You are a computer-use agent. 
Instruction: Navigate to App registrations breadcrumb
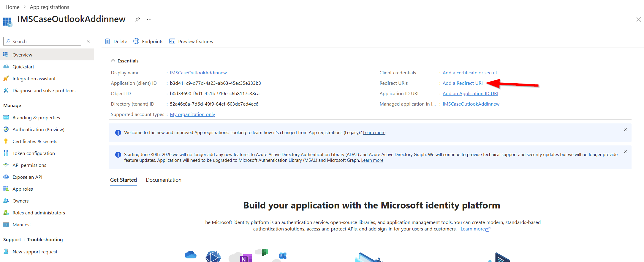coord(49,7)
